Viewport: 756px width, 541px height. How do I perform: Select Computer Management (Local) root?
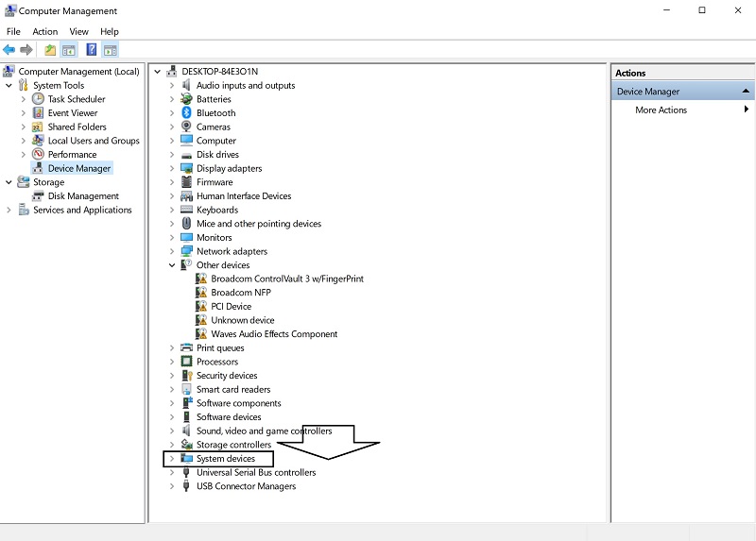[78, 72]
